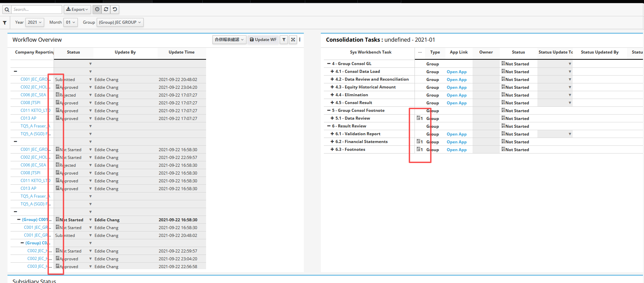Click the undo reset arrow icon
Screen dimensions: 644x283
[x=115, y=9]
